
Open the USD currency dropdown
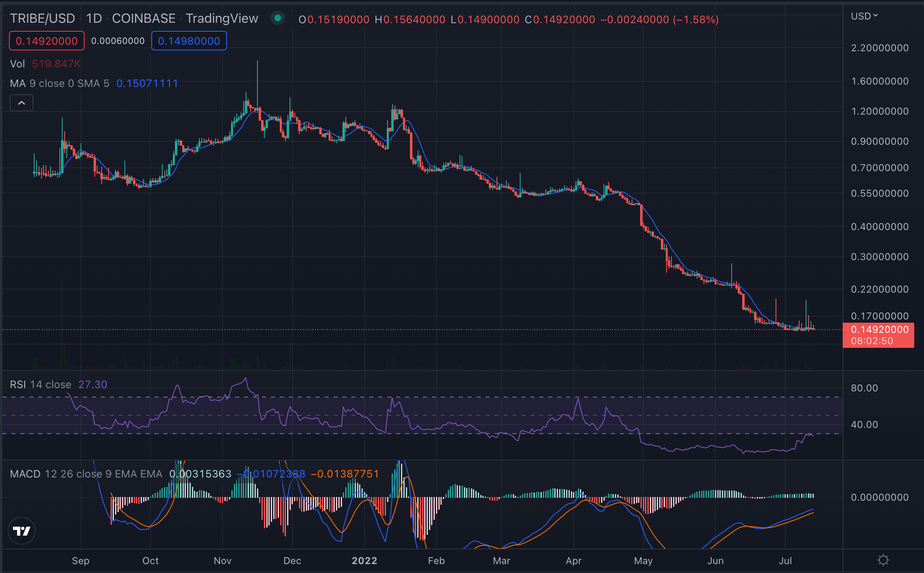pos(864,16)
